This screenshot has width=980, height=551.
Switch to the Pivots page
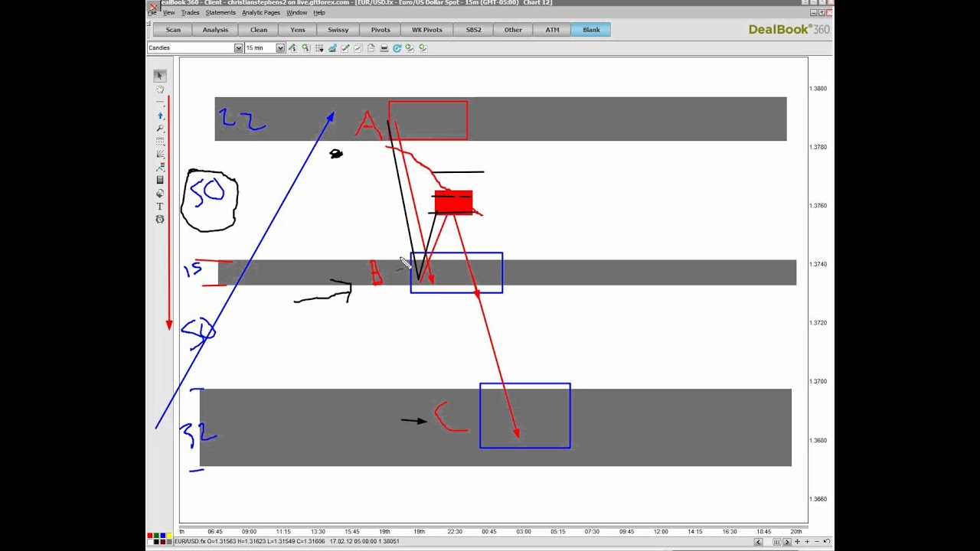click(381, 30)
